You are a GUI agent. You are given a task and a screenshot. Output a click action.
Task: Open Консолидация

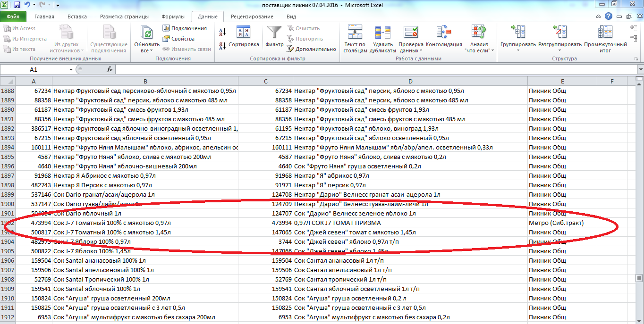(444, 37)
